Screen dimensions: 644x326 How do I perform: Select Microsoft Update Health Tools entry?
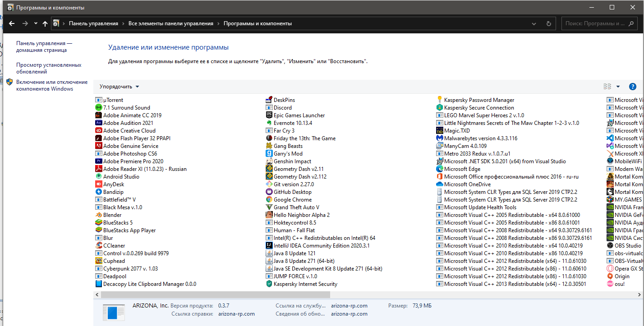[x=477, y=207]
